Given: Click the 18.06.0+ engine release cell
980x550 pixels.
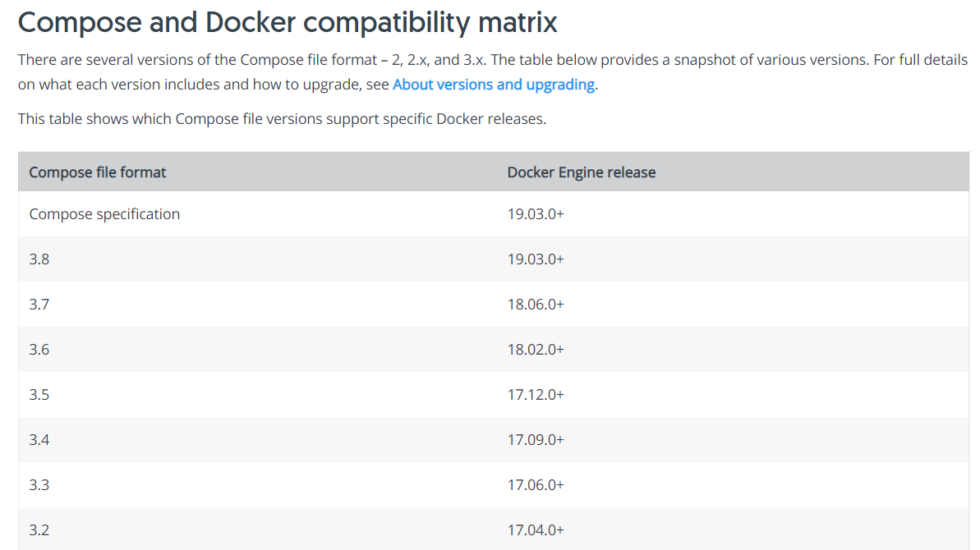Looking at the screenshot, I should click(x=536, y=305).
